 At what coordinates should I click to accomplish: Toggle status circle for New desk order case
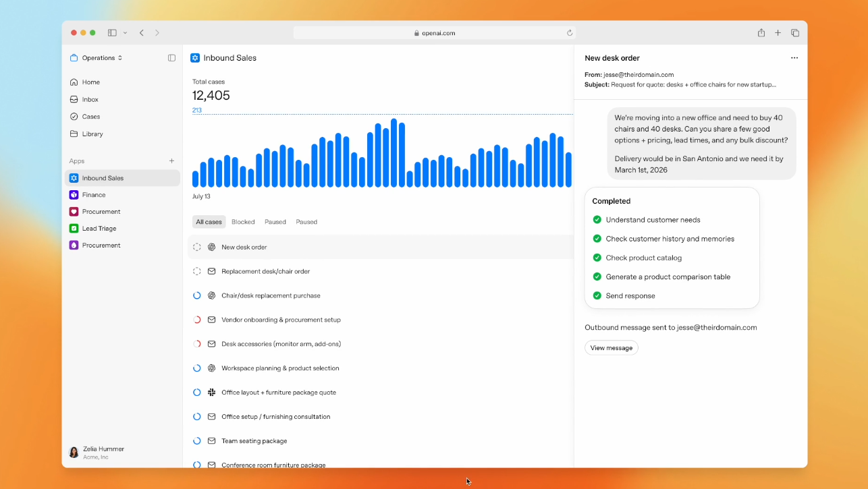[197, 248]
